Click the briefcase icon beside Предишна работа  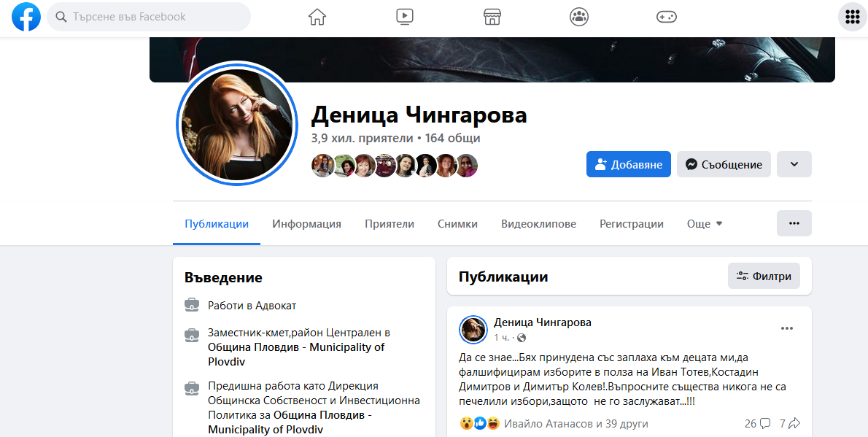coord(192,387)
